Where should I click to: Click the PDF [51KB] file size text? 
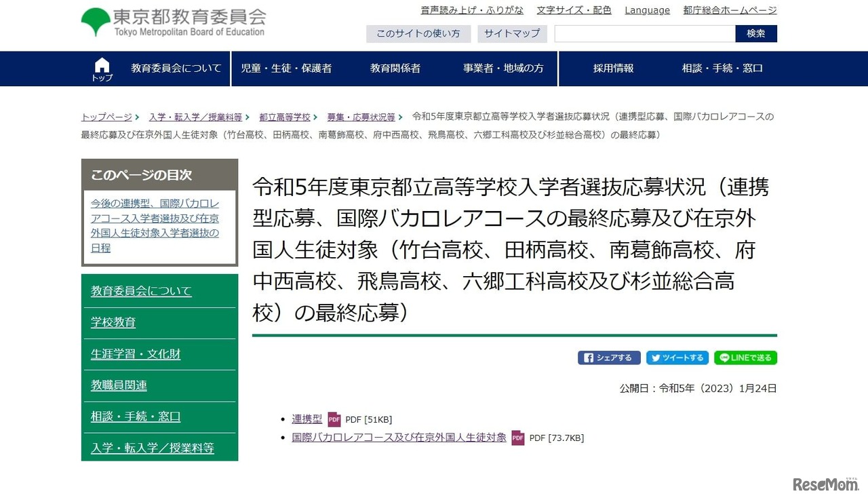click(x=369, y=419)
